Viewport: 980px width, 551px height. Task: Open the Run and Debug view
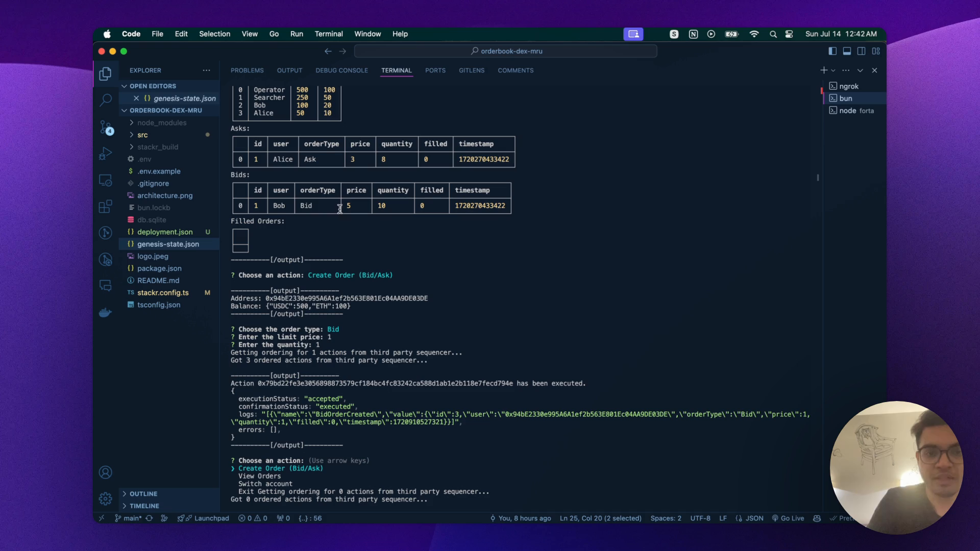click(105, 154)
